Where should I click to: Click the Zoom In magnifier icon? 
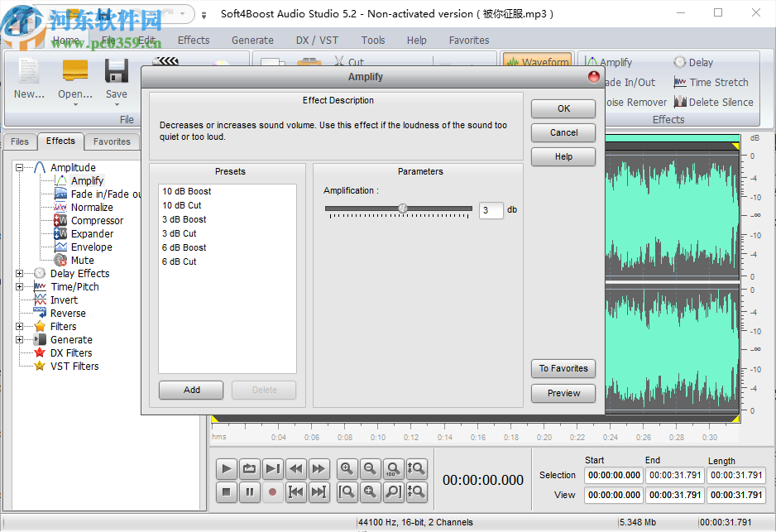tap(347, 468)
